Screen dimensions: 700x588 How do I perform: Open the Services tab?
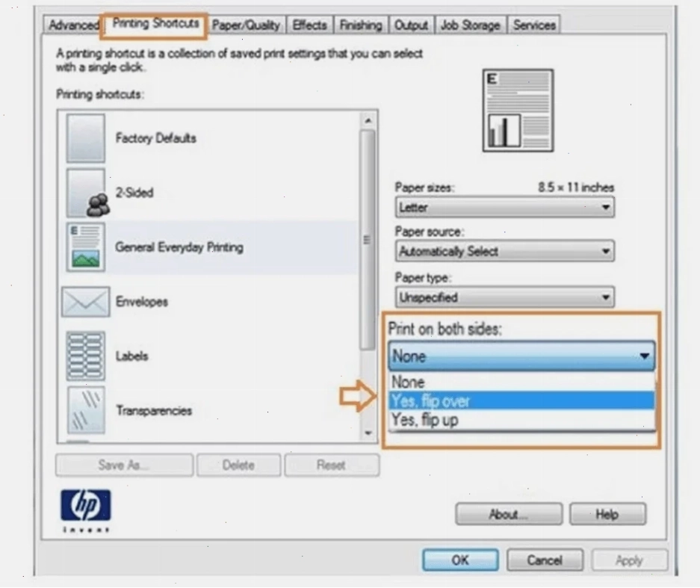pyautogui.click(x=534, y=25)
